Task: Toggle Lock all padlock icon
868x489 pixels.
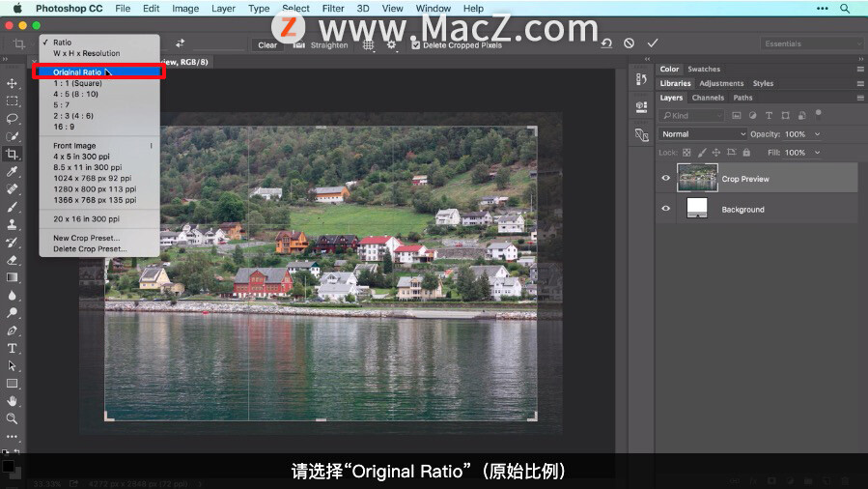Action: click(746, 153)
